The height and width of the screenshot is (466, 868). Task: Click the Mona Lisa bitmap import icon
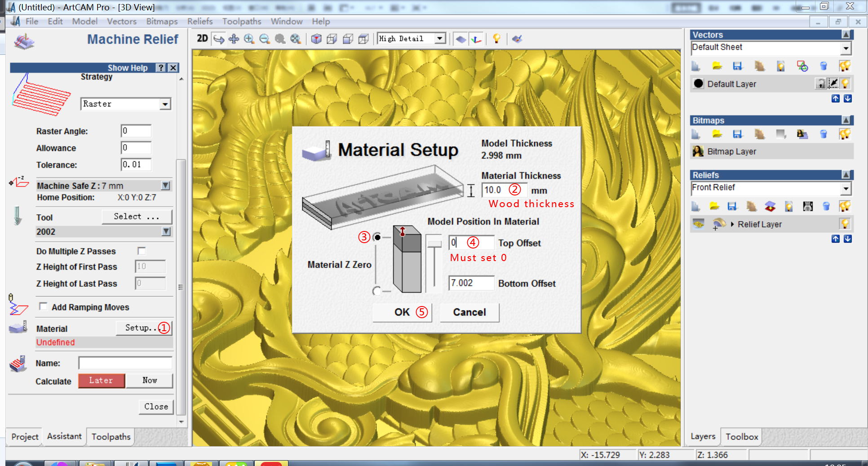tap(802, 134)
